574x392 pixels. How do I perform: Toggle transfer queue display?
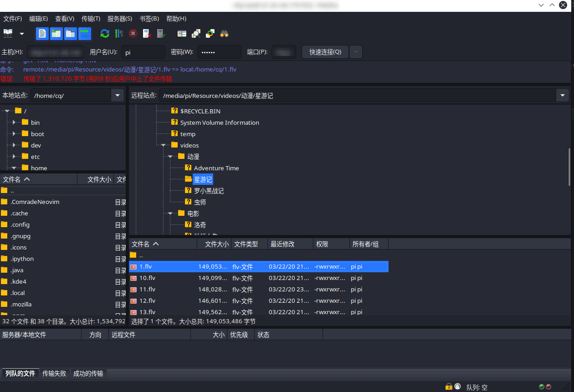(x=85, y=33)
